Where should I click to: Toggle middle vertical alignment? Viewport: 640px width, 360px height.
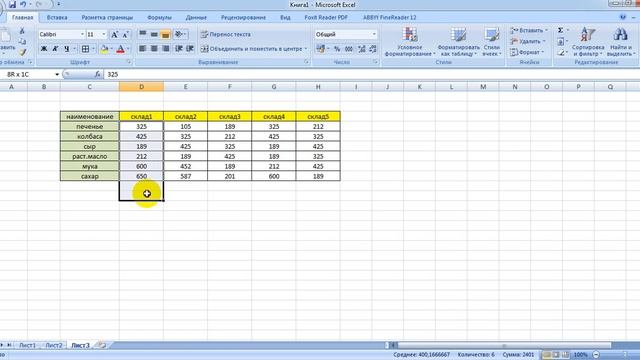[154, 34]
